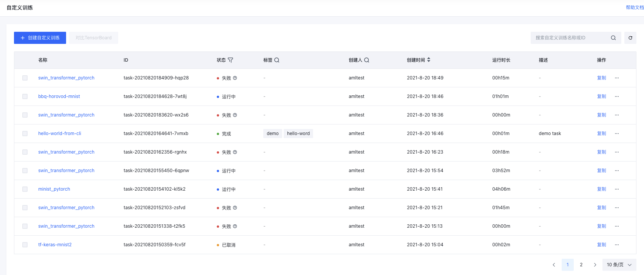
Task: Go to page 1
Action: [568, 265]
